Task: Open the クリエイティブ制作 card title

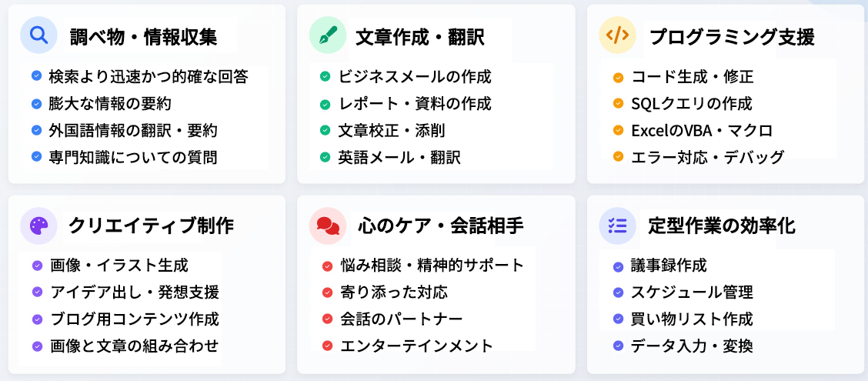Action: pos(151,226)
